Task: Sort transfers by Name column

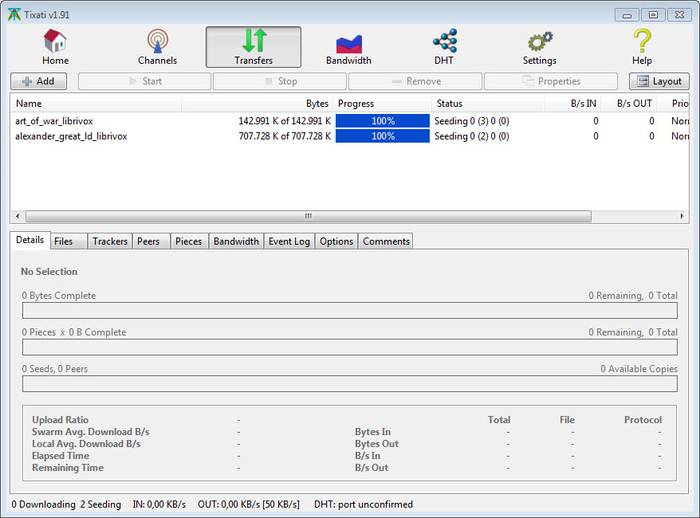Action: tap(96, 104)
